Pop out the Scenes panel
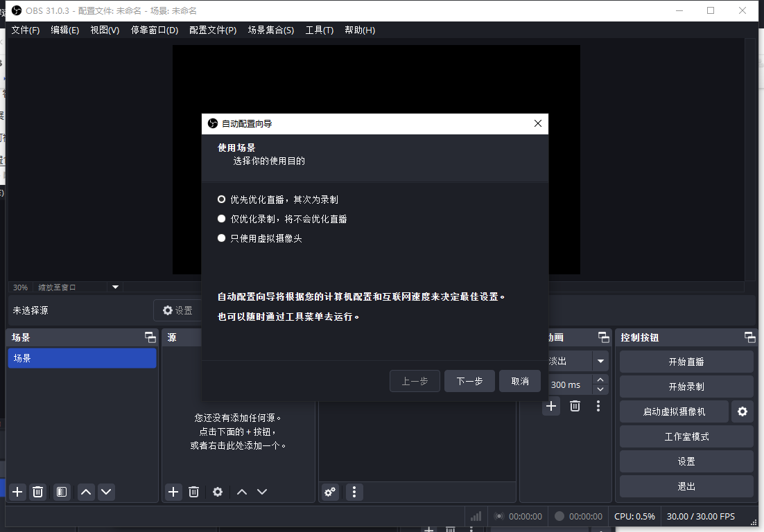This screenshot has height=532, width=764. [150, 337]
